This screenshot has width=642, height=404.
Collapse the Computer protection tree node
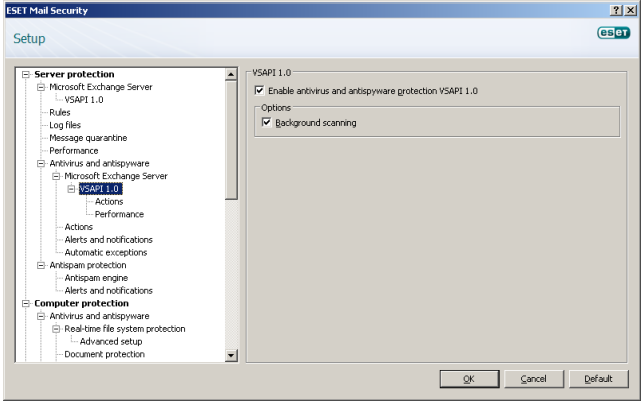26,303
